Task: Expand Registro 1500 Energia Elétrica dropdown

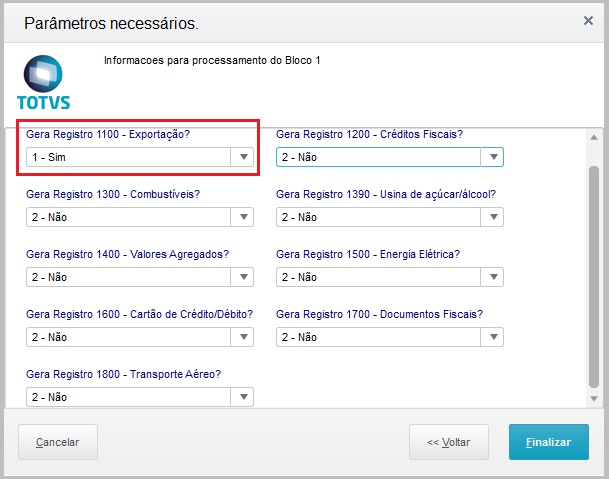Action: click(x=492, y=277)
